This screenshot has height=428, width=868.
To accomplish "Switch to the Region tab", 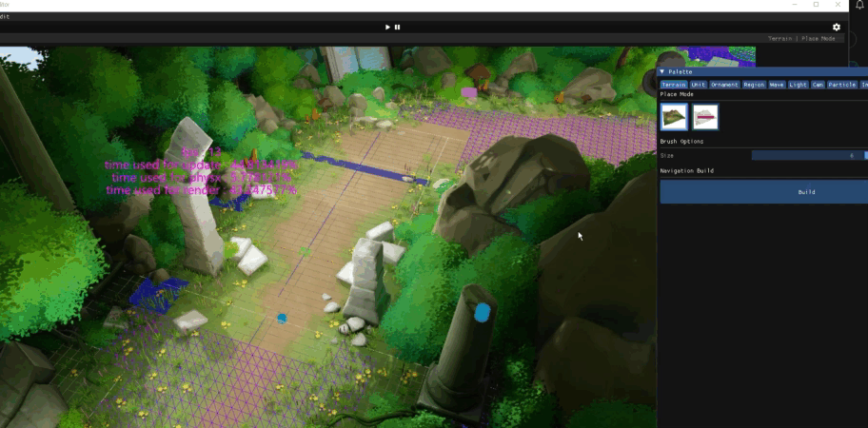I will [754, 85].
